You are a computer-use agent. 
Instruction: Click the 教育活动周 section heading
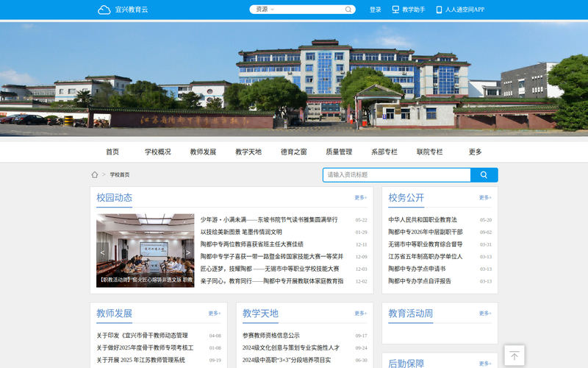pyautogui.click(x=411, y=314)
